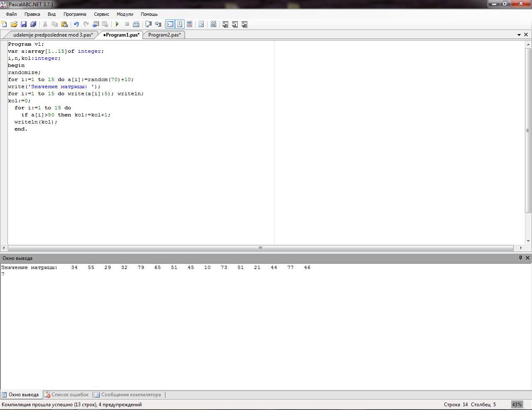
Task: Undo the last edit
Action: pos(76,24)
